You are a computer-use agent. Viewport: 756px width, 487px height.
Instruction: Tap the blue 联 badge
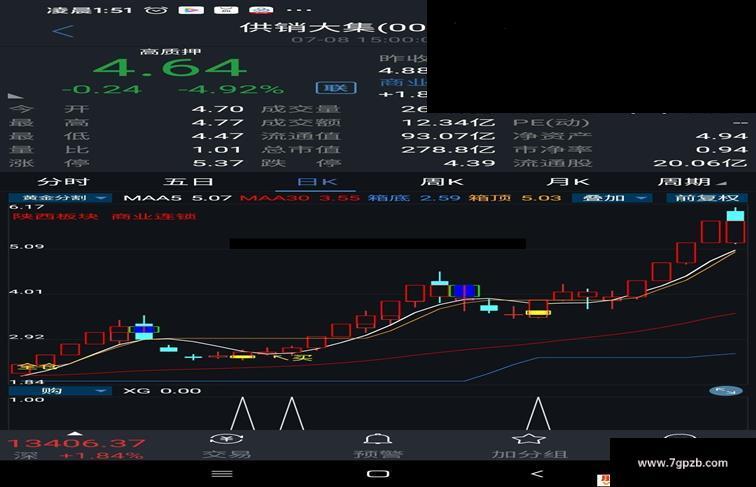tap(336, 88)
